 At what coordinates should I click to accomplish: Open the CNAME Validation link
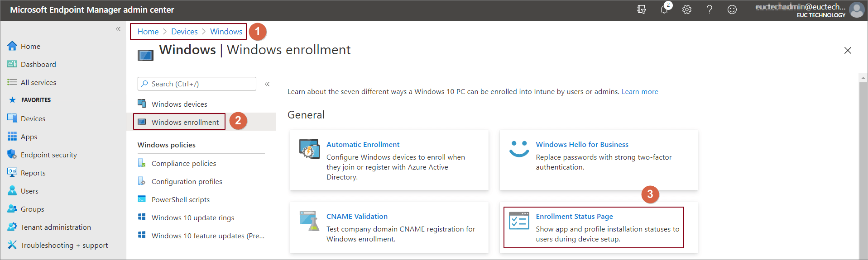(357, 216)
